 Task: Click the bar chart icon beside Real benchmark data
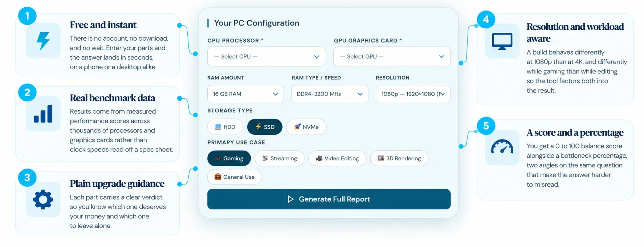coord(43,113)
